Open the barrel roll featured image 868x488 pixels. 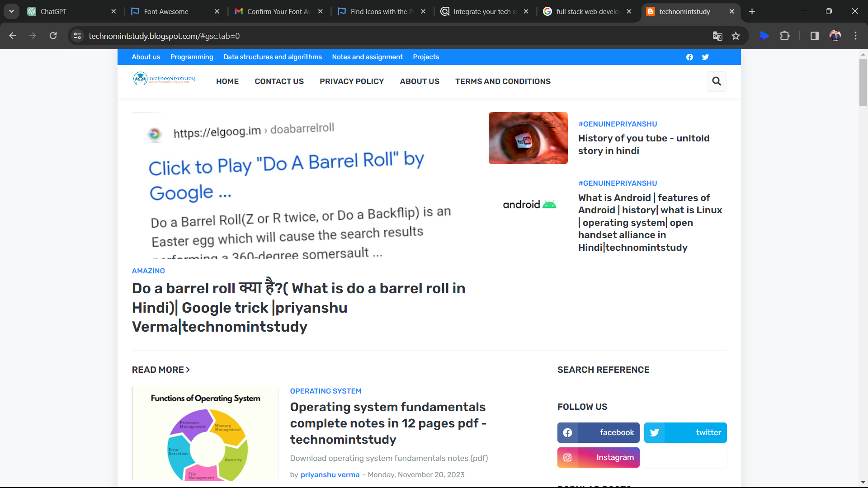tap(303, 185)
